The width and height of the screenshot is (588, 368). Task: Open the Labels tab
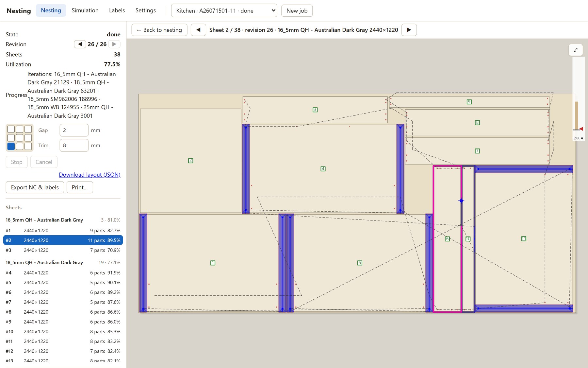[x=117, y=10]
